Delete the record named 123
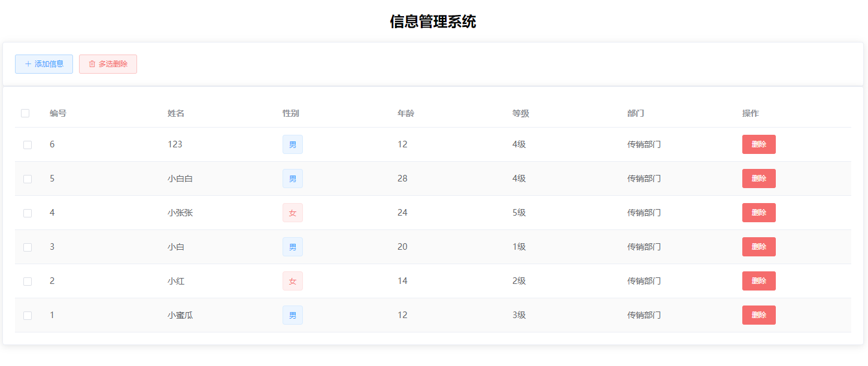The height and width of the screenshot is (366, 868). click(x=758, y=144)
